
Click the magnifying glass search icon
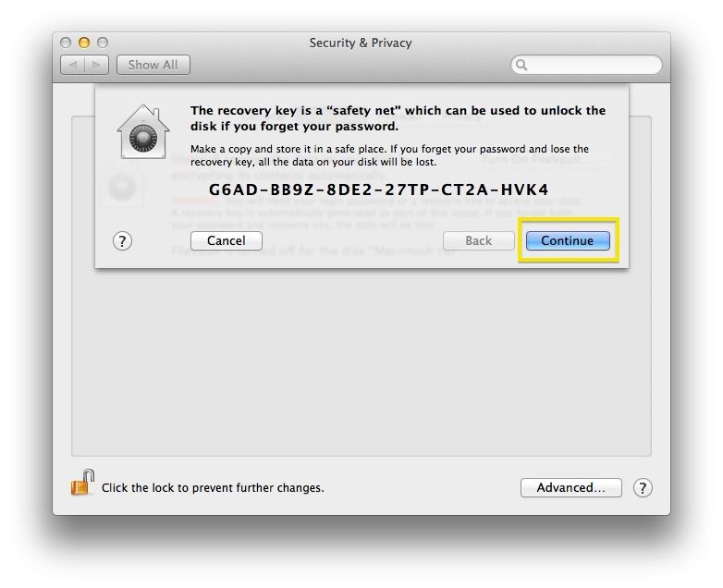coord(521,65)
